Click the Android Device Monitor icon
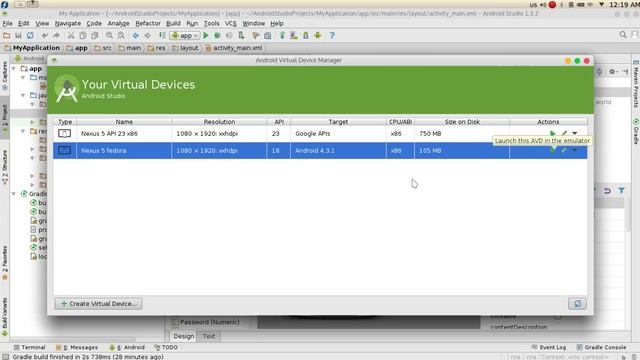640x360 pixels. pyautogui.click(x=318, y=36)
